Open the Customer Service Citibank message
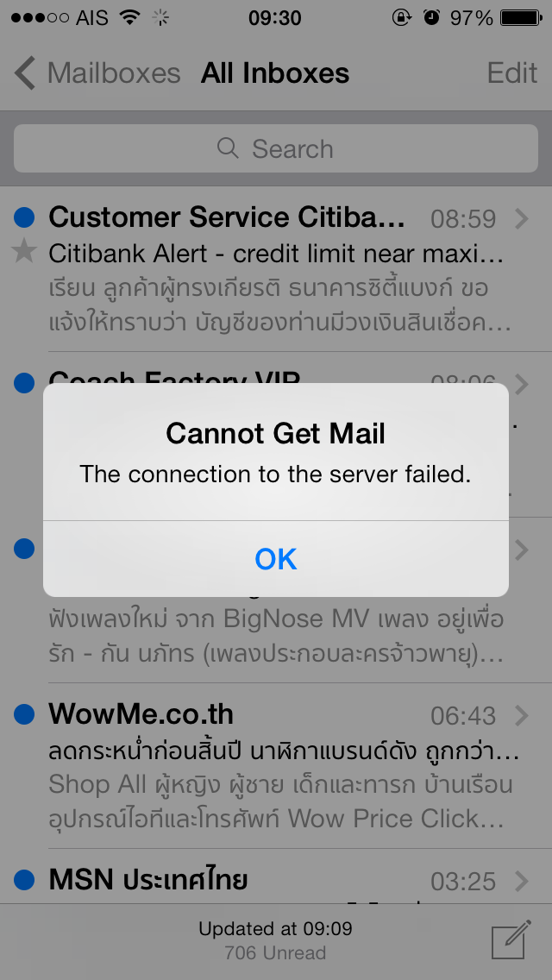 (276, 269)
